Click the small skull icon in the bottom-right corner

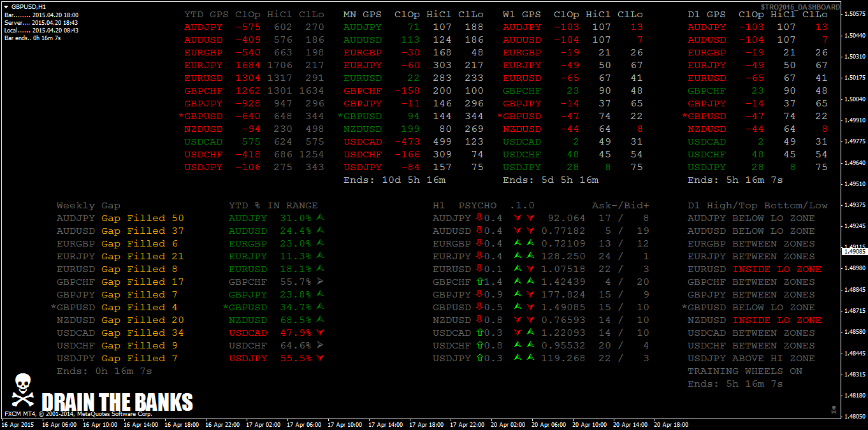(x=833, y=409)
